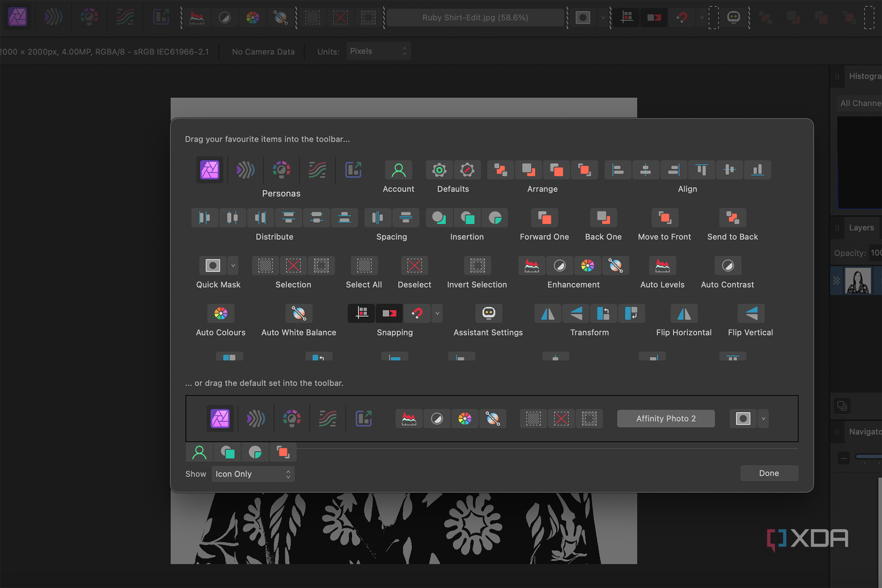The width and height of the screenshot is (882, 588).
Task: Click the Send to Back icon
Action: 732,218
